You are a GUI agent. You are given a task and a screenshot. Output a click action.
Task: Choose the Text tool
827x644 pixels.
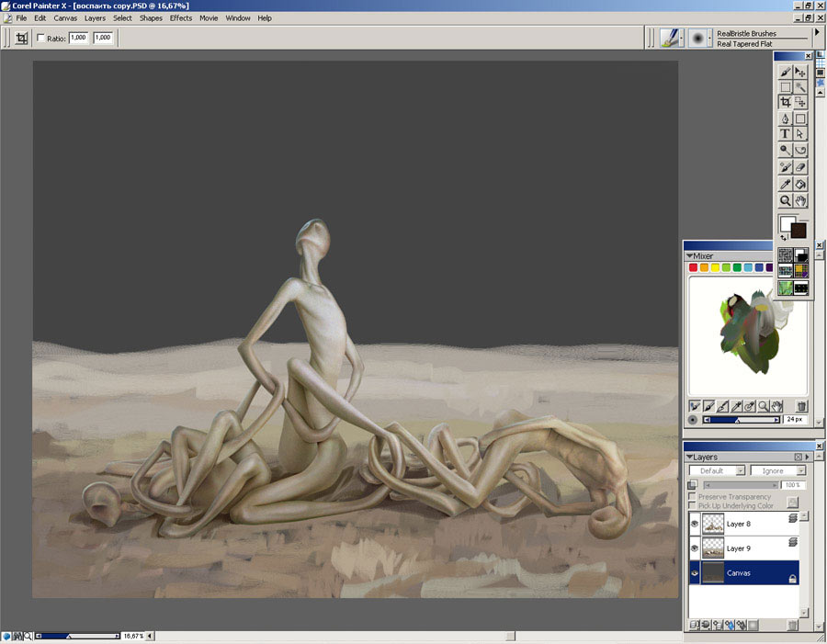pos(785,134)
